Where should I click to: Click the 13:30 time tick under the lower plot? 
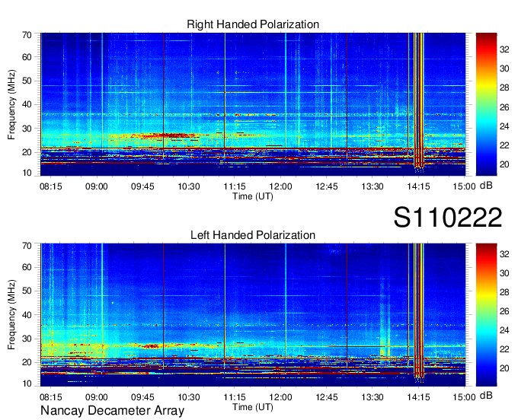(x=373, y=397)
